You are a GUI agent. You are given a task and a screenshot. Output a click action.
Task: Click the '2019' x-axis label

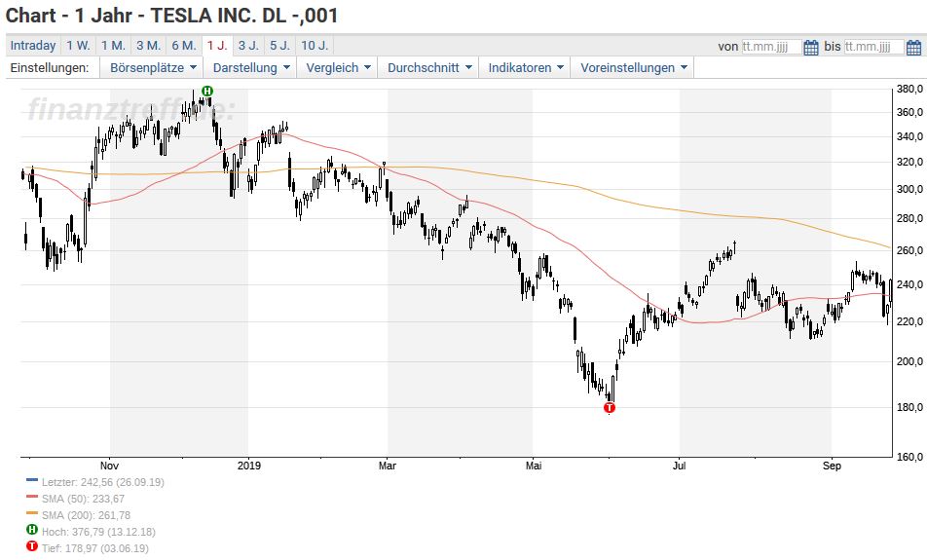click(x=249, y=466)
